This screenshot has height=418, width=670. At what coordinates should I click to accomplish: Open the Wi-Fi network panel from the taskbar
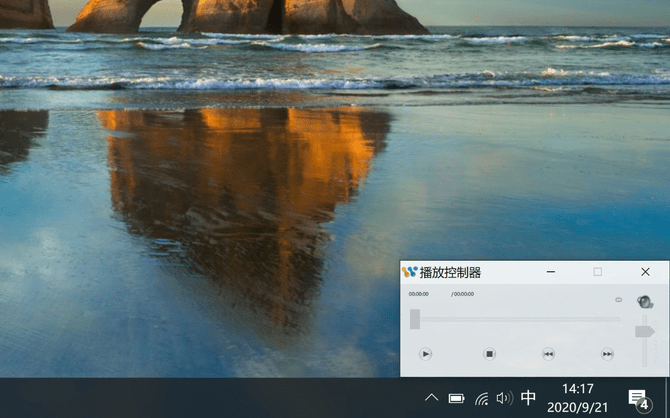click(x=481, y=398)
